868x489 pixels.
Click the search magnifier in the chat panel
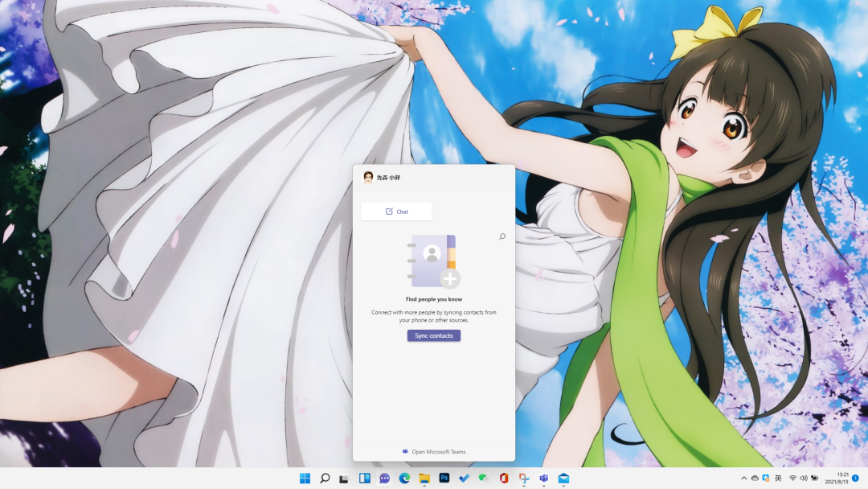pos(502,237)
